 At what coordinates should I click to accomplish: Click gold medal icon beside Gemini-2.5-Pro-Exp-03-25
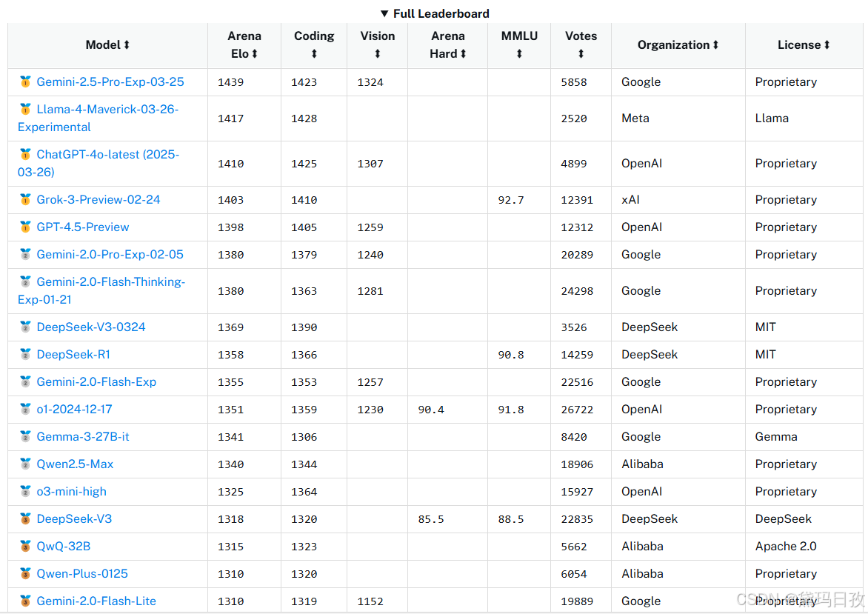point(25,82)
